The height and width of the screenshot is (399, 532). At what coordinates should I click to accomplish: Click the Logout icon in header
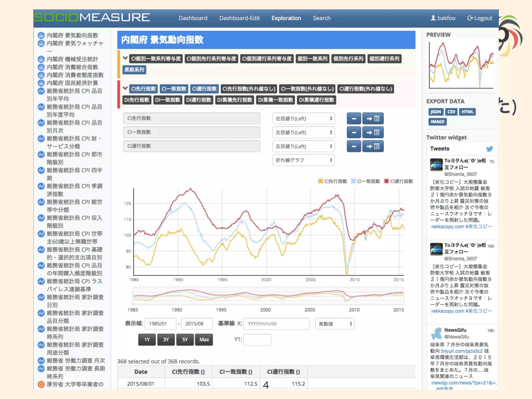[x=470, y=18]
